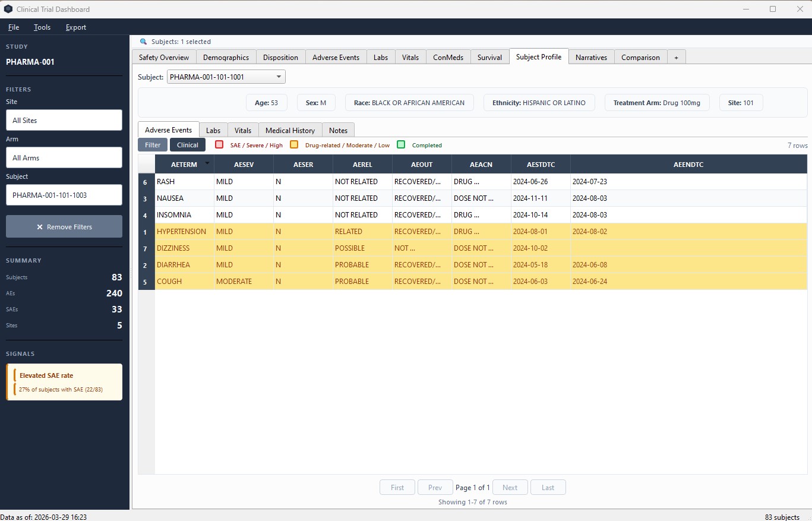Viewport: 812px width, 521px height.
Task: Open the top-level Labs tab
Action: click(381, 57)
